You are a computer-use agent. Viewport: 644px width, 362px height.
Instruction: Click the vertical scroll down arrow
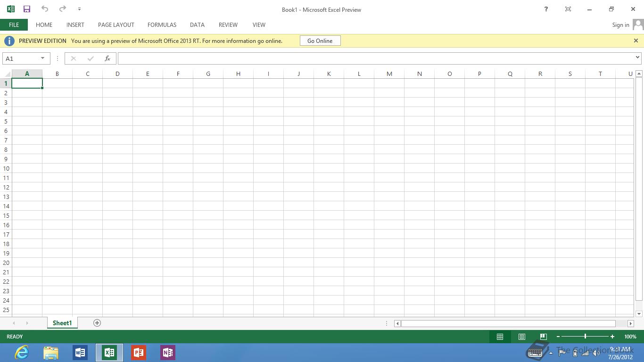(x=639, y=313)
